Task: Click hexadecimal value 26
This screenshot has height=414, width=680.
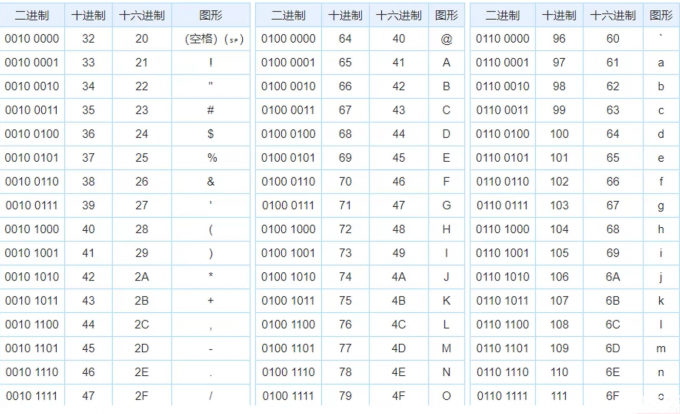Action: (x=142, y=182)
